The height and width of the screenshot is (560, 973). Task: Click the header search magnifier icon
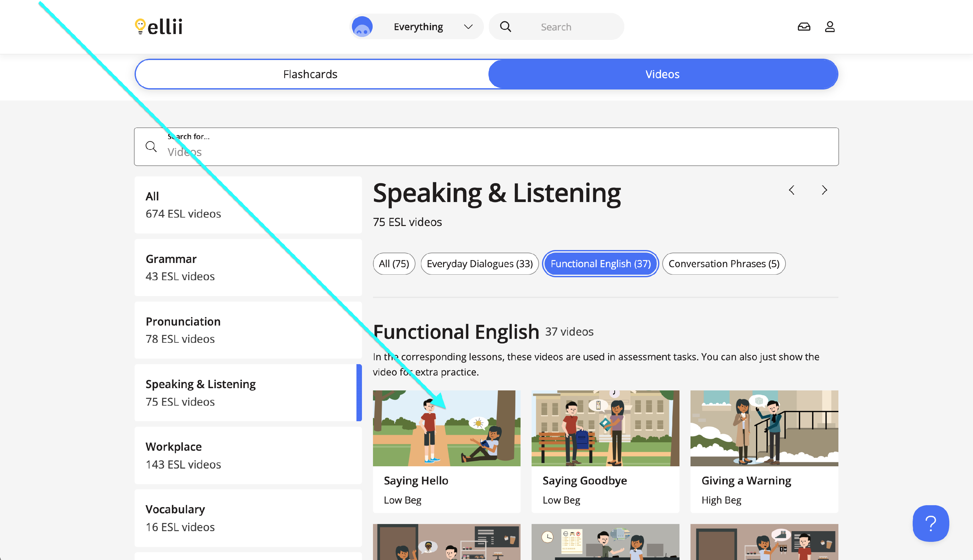[x=505, y=27]
